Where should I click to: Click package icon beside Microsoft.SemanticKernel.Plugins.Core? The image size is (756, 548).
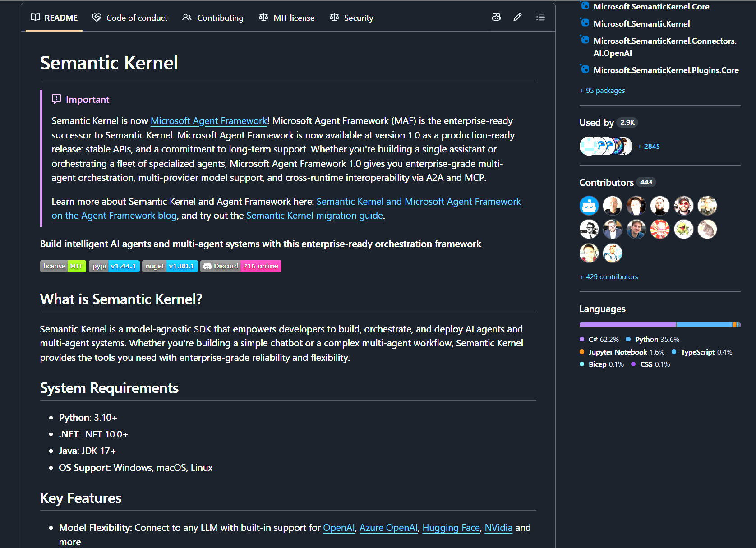(x=585, y=69)
